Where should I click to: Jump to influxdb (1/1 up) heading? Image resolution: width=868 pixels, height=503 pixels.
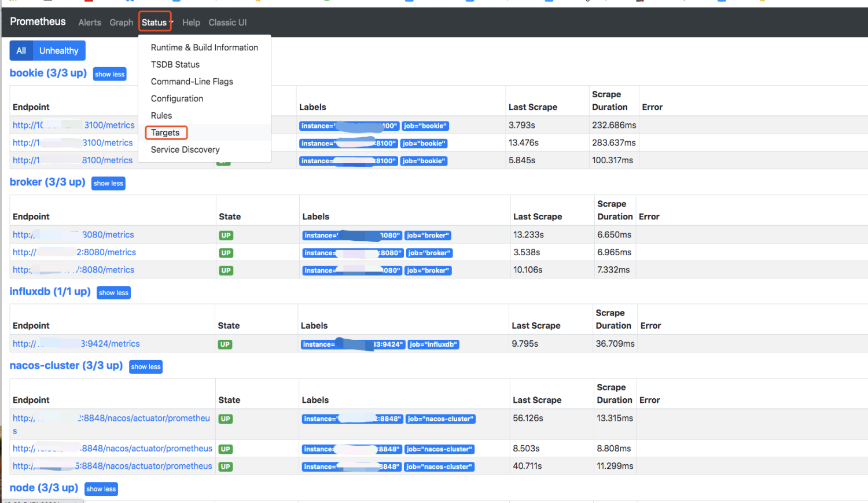pyautogui.click(x=50, y=291)
